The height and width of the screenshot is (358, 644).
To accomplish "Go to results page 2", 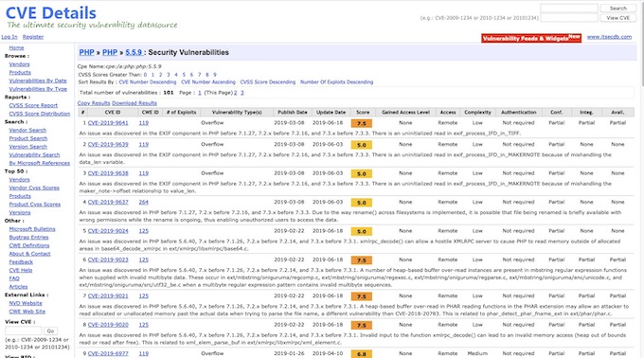I will [x=235, y=93].
